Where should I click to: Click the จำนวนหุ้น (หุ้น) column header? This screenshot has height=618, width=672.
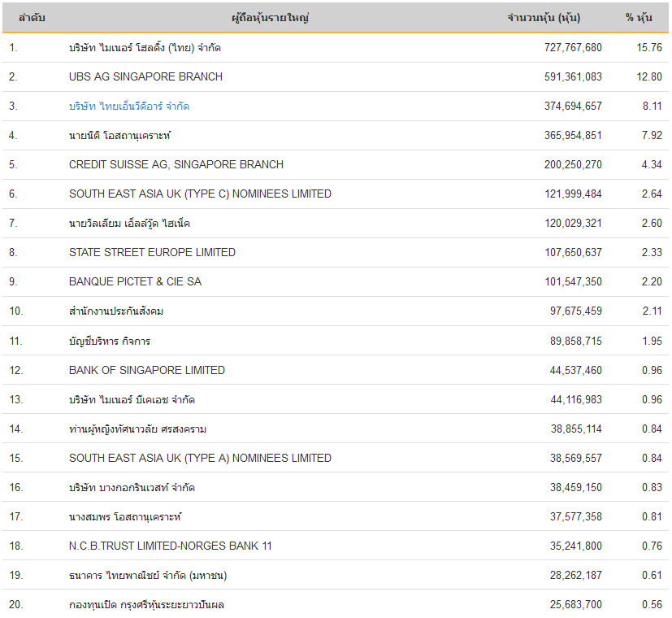click(x=544, y=18)
